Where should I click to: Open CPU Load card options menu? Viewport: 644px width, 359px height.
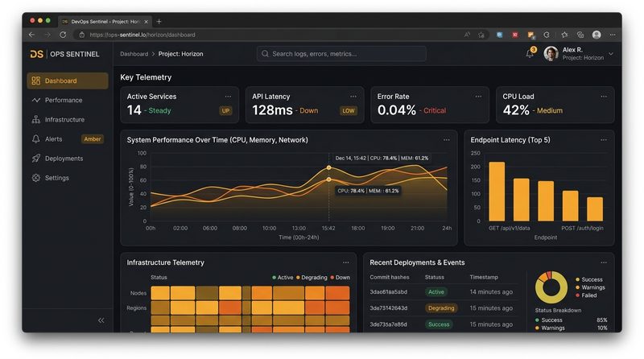[604, 97]
